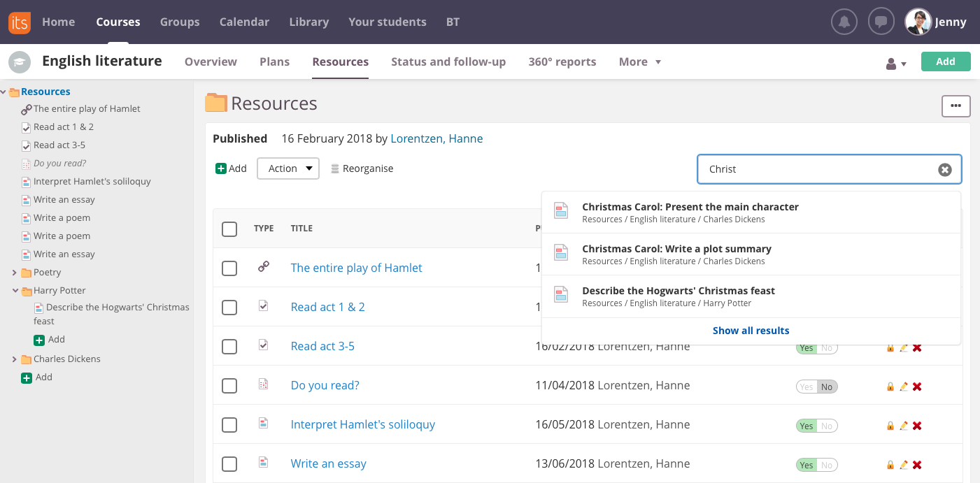Tick the checkbox for 'Read act 1 & 2'
Image resolution: width=980 pixels, height=483 pixels.
click(x=229, y=308)
